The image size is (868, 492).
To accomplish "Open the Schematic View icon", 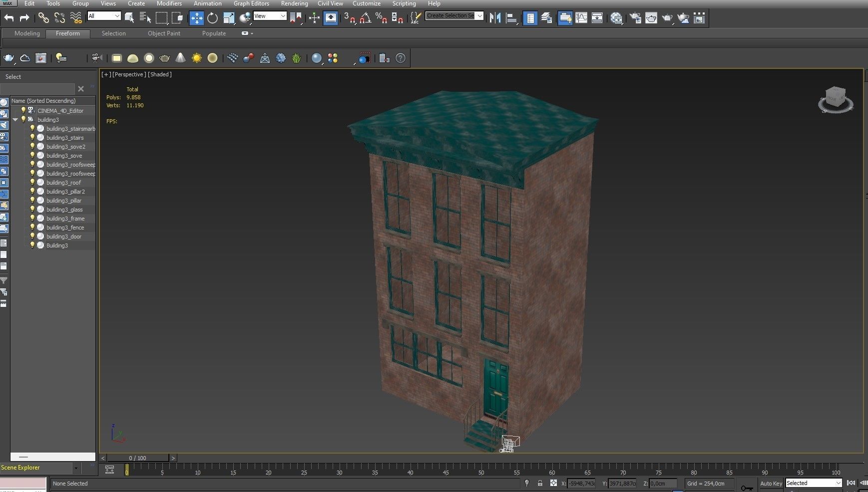I will (597, 18).
